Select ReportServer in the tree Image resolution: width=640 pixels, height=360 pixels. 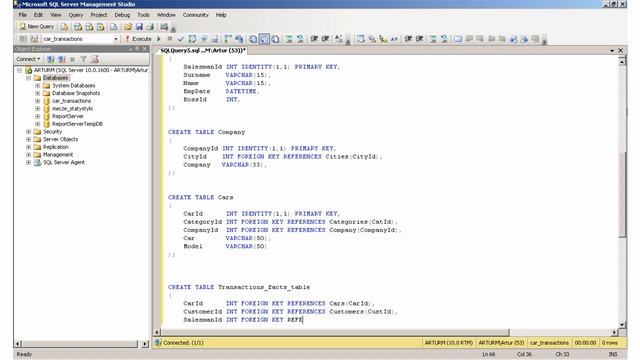67,116
